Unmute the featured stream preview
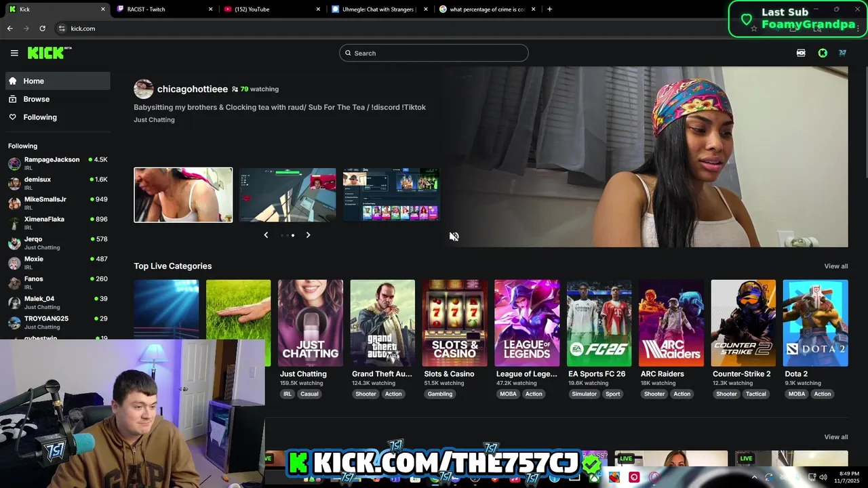The image size is (868, 488). (454, 237)
